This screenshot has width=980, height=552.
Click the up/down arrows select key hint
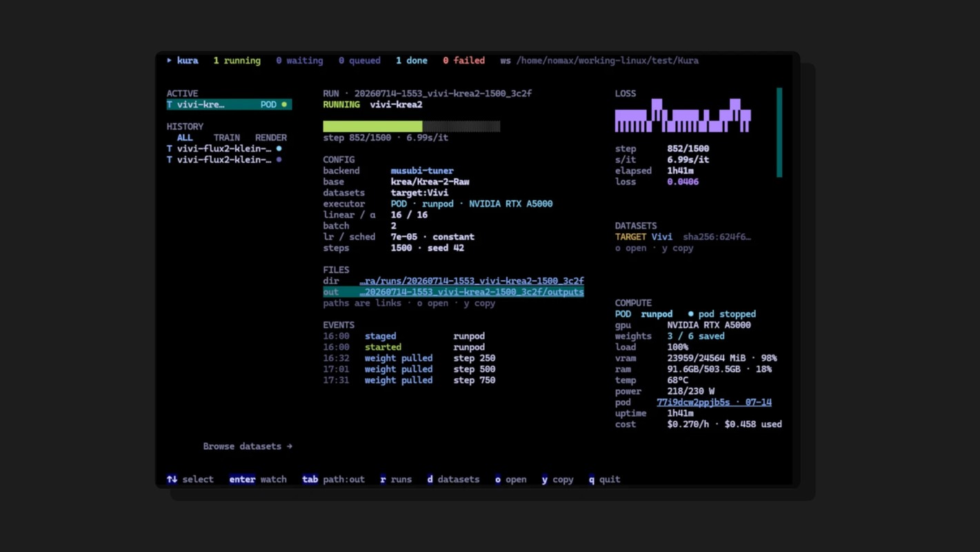click(172, 480)
